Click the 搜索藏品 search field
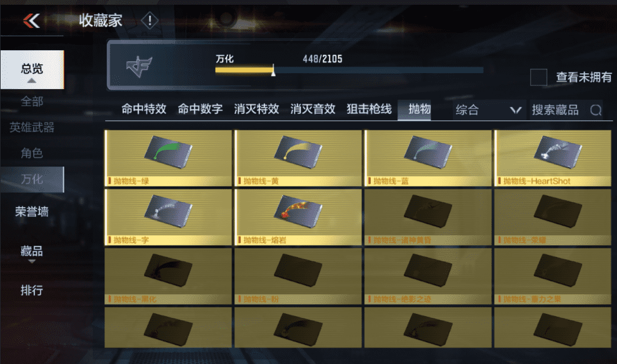Image resolution: width=617 pixels, height=364 pixels. tap(566, 110)
